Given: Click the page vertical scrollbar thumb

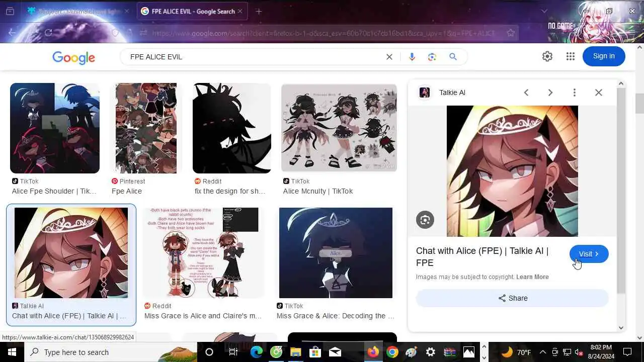Looking at the screenshot, I should click(639, 104).
